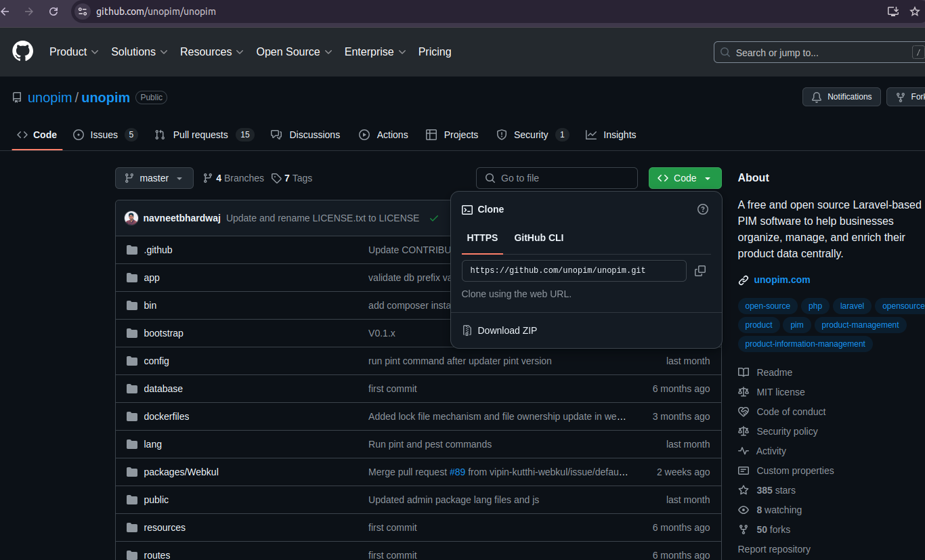
Task: Click the bookmark star icon
Action: tap(914, 12)
